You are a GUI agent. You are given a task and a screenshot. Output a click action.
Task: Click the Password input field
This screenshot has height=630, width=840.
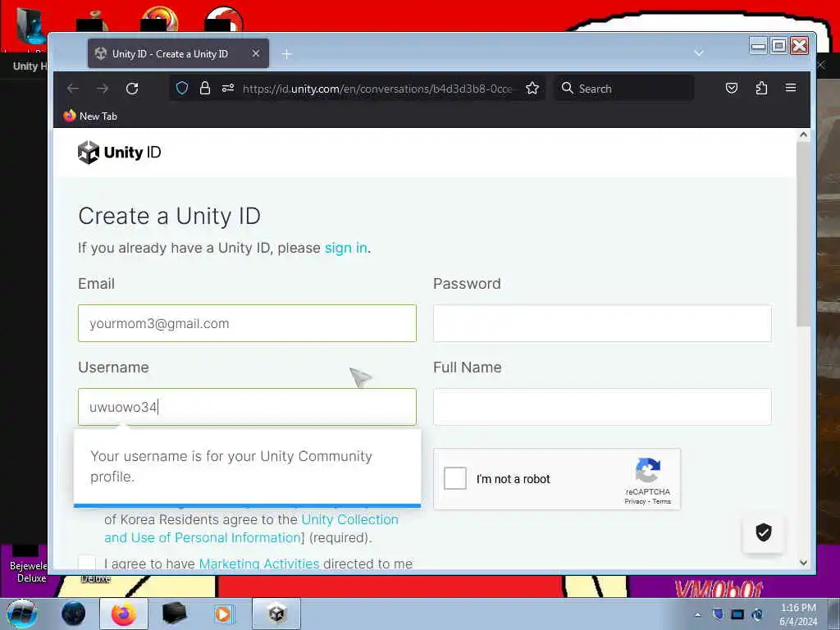pyautogui.click(x=602, y=323)
